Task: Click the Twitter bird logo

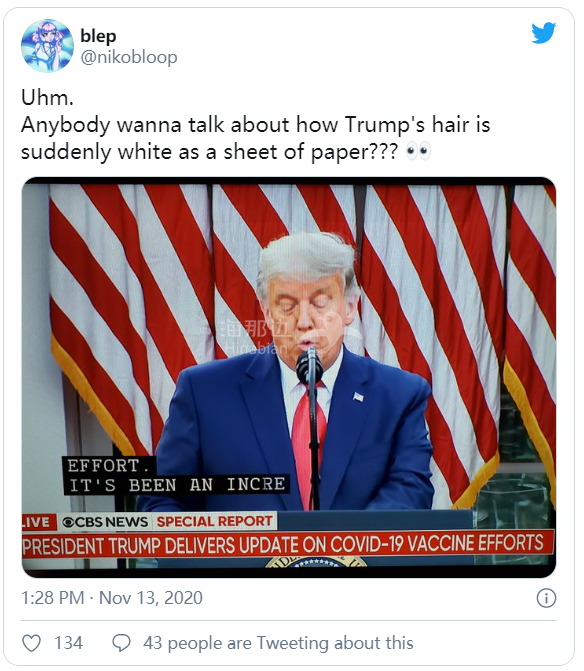Action: 543,33
